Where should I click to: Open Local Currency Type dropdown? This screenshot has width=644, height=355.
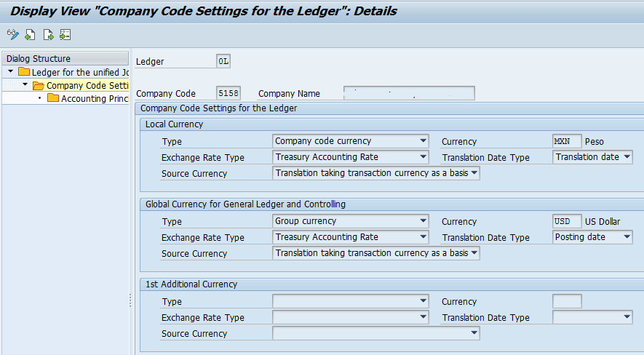click(x=424, y=141)
